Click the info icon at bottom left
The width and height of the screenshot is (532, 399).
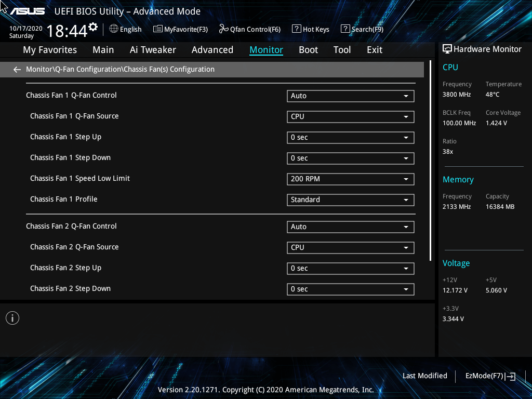tap(12, 318)
